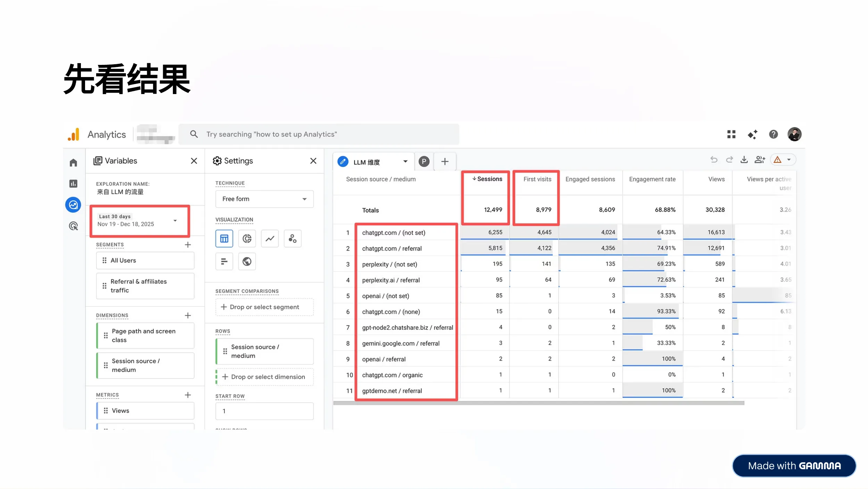Expand the Free form technique dropdown
Viewport: 868px width, 489px height.
click(264, 199)
